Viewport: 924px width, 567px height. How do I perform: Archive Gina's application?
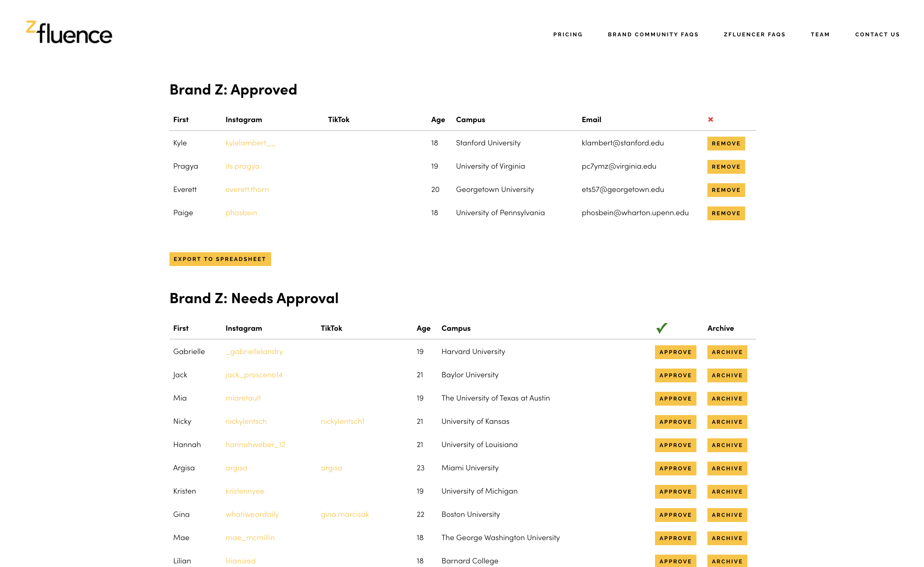(x=727, y=515)
